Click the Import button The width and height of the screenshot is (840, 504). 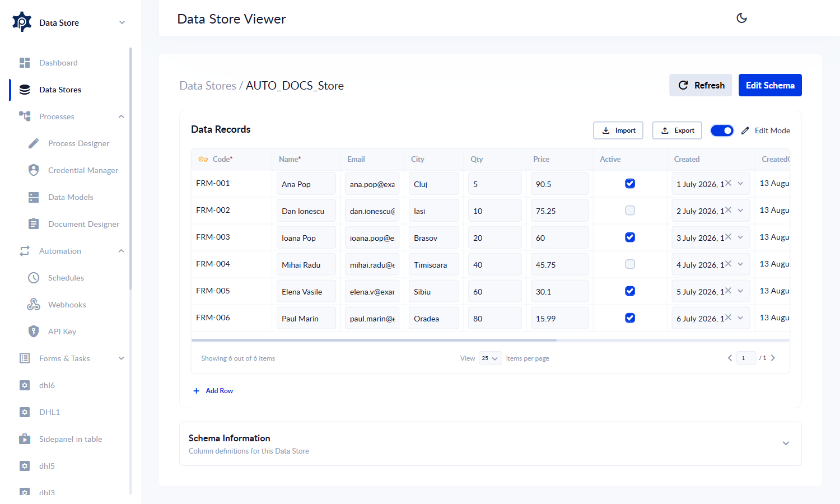[618, 130]
